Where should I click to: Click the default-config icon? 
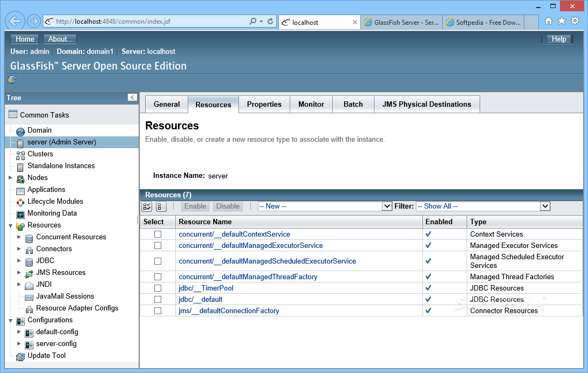coord(29,333)
